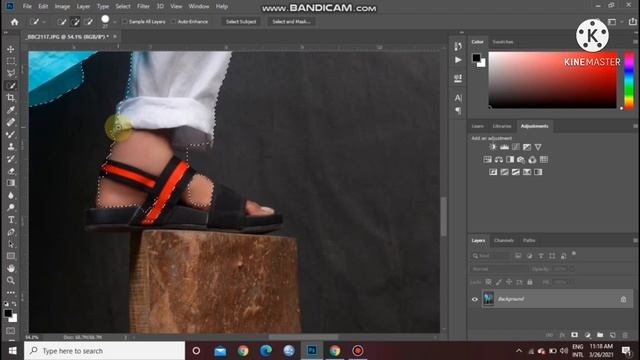Screen dimensions: 640x360
Task: Click the Select and Mask button
Action: (291, 22)
